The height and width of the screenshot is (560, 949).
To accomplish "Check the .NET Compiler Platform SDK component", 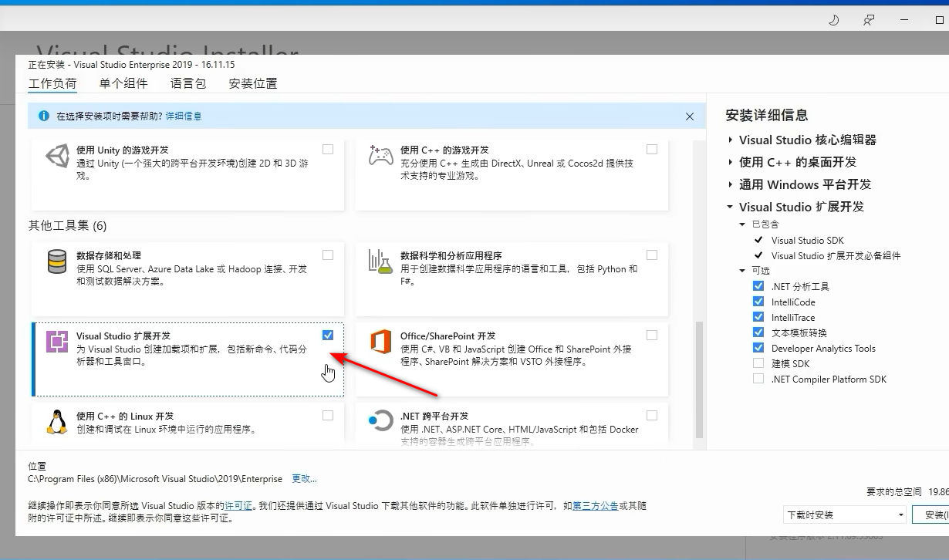I will (x=758, y=379).
